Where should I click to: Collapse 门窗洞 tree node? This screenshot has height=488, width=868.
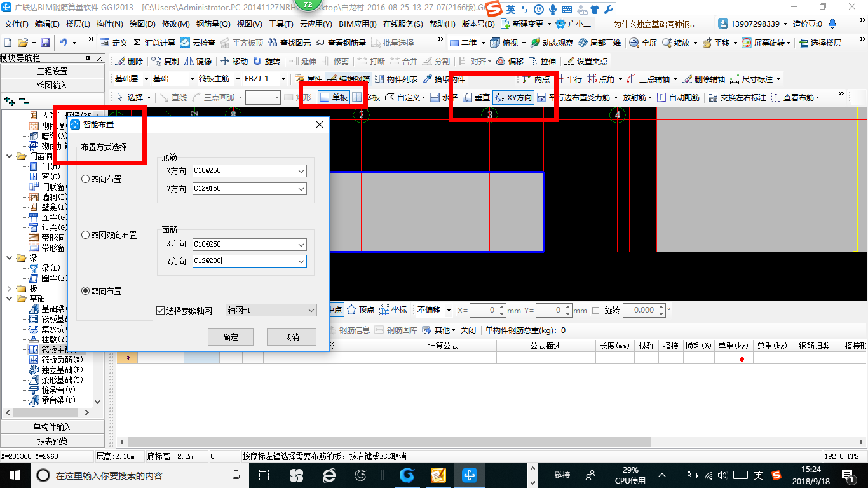(10, 156)
